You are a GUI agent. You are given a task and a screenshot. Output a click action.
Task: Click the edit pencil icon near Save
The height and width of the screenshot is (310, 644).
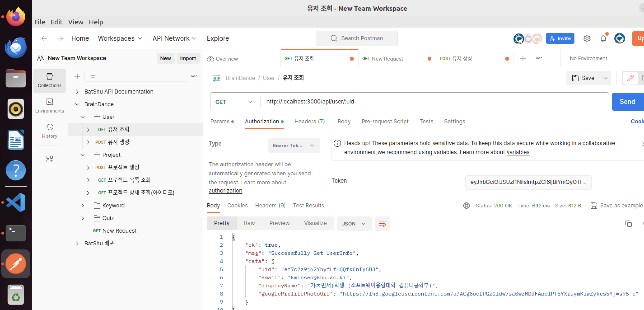[x=630, y=78]
